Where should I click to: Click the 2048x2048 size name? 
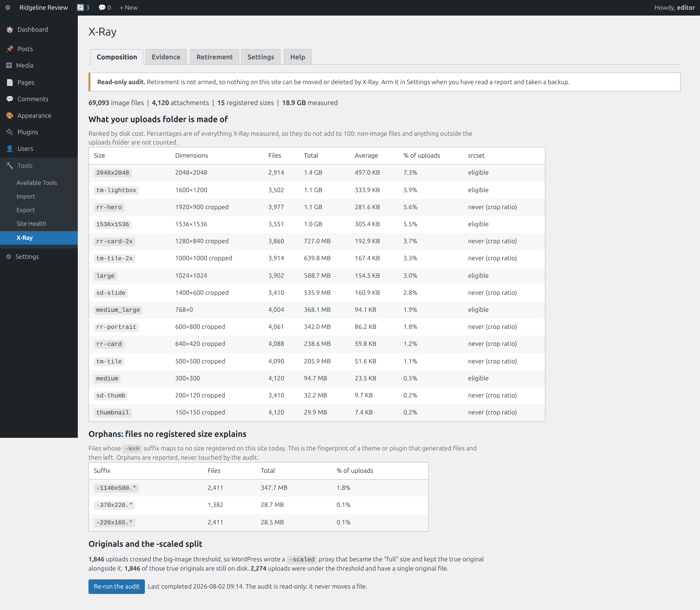click(x=113, y=173)
